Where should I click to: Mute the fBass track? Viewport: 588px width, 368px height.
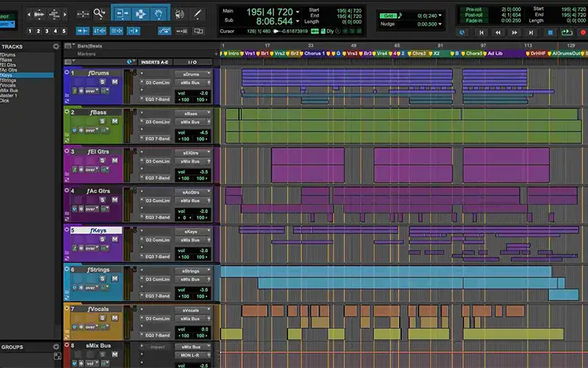114,121
